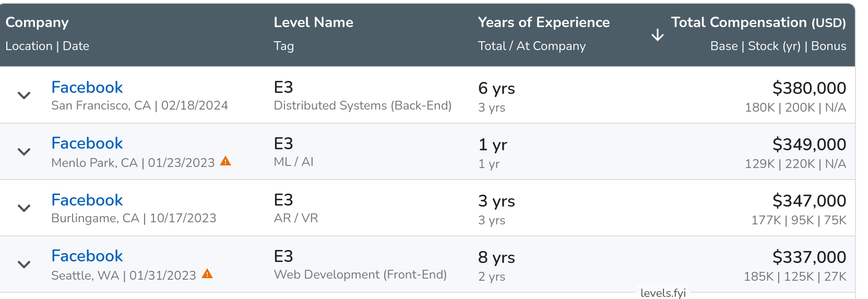The image size is (868, 299).
Task: Expand the San Francisco Facebook row
Action: click(24, 95)
